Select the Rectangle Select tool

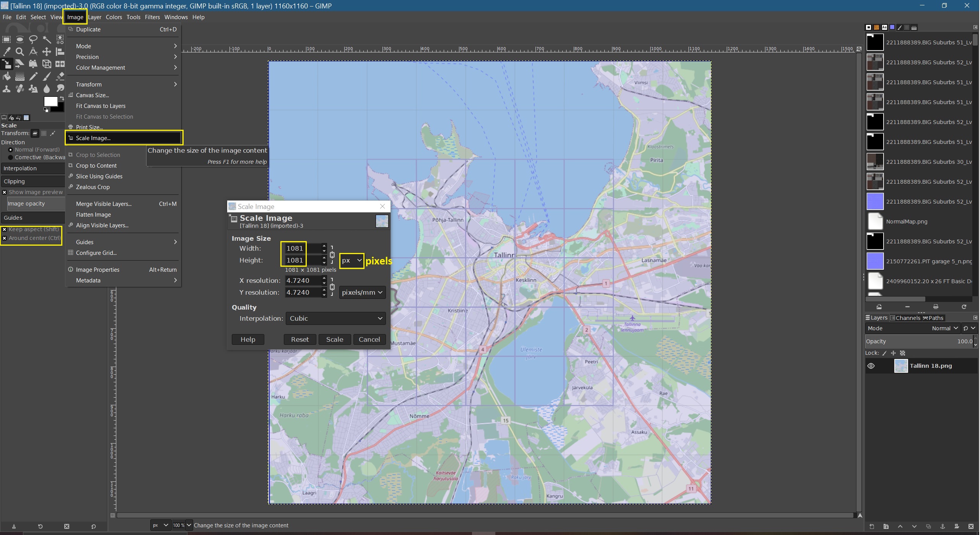[7, 39]
